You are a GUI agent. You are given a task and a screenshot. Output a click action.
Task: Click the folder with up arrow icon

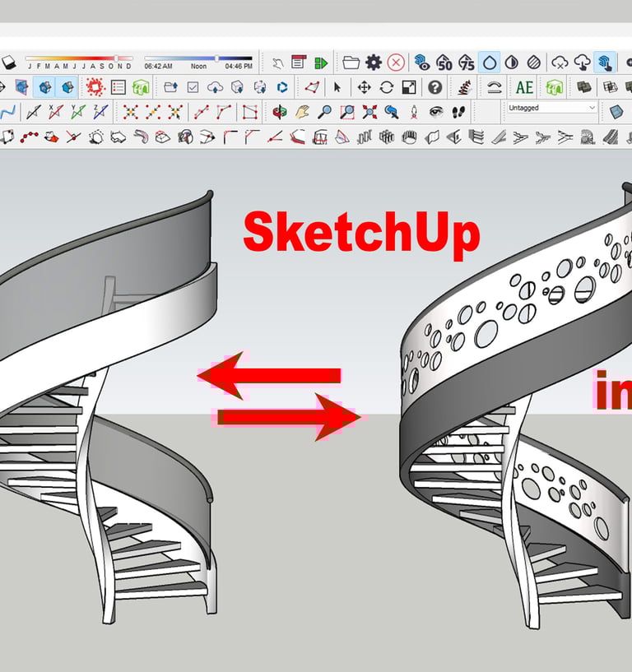pos(170,87)
